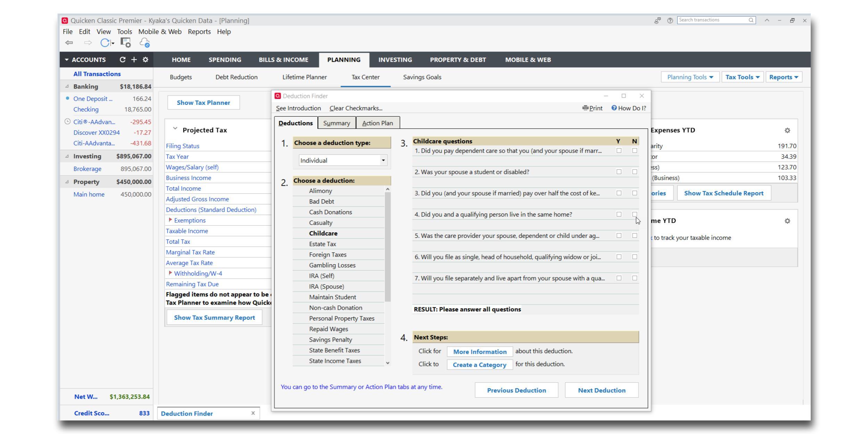The image size is (868, 434).
Task: Check Yes for spouse student or disabled
Action: (x=619, y=172)
